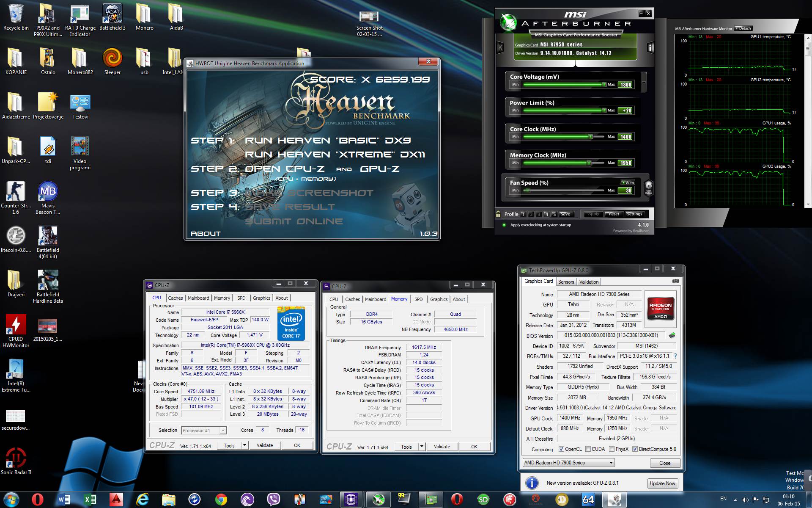Expand the Core Voltage dropdown arrow
812x508 pixels.
click(x=644, y=83)
